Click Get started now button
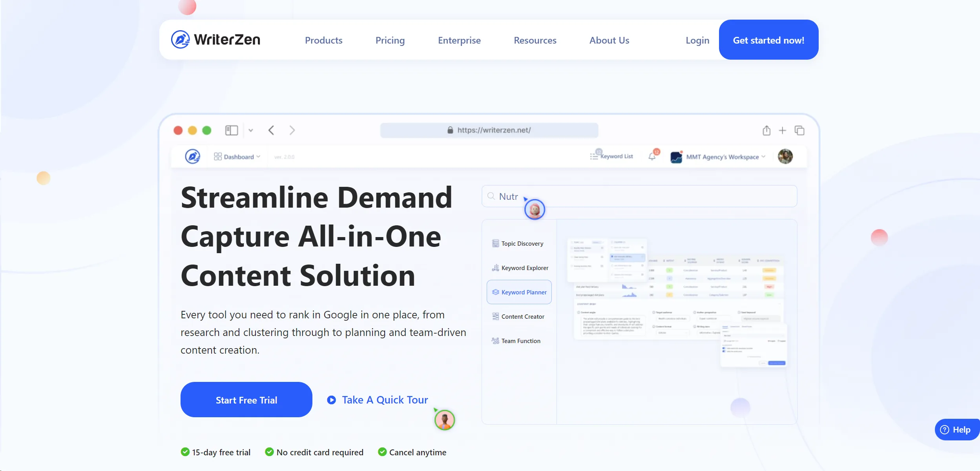Screen dimensions: 980x471 768,40
